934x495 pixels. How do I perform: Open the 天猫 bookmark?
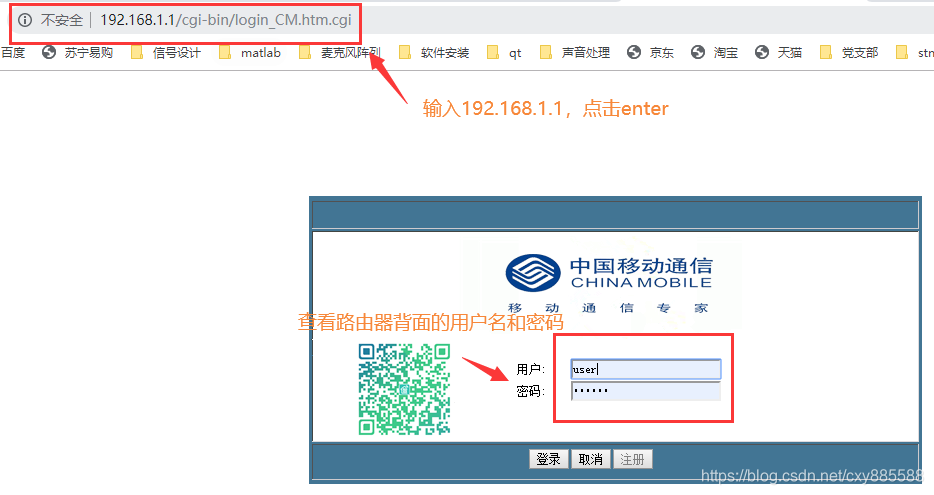[778, 52]
